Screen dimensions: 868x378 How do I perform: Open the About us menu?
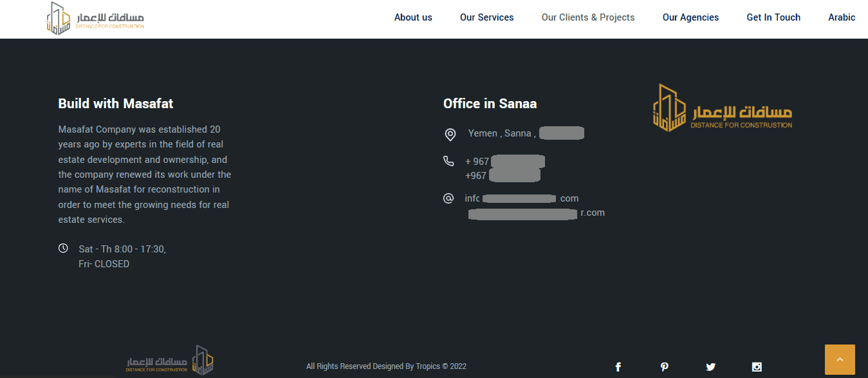point(413,17)
